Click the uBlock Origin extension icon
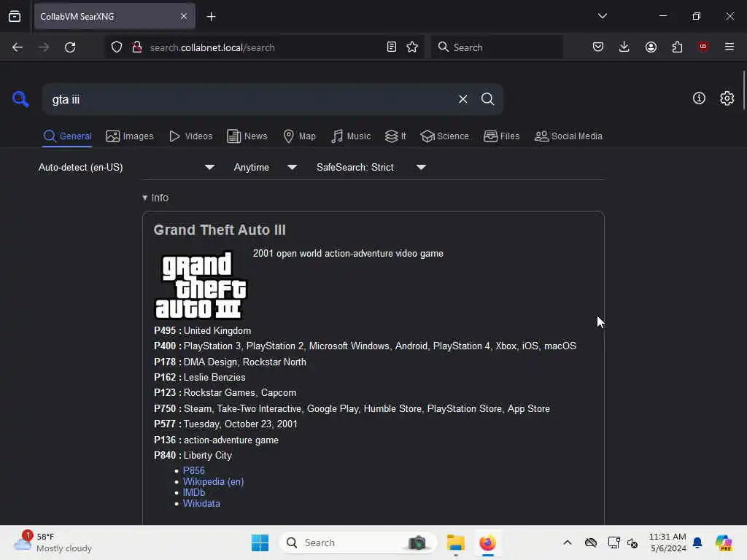747x560 pixels. pos(703,47)
